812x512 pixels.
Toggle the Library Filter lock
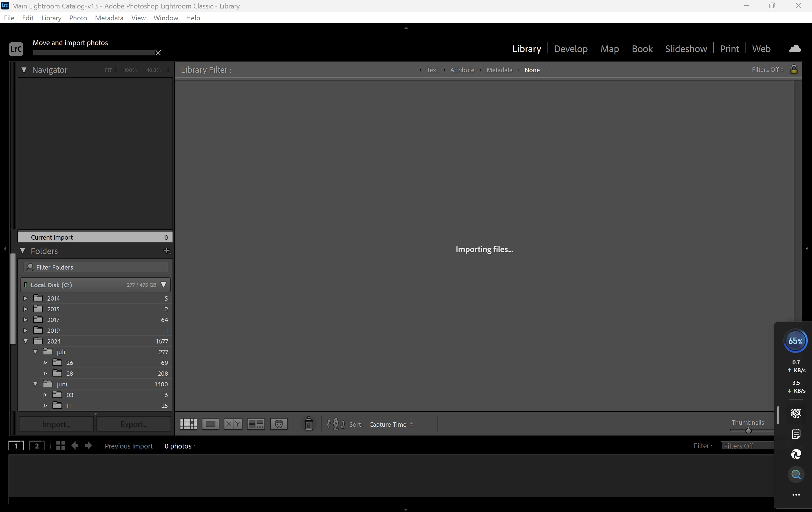point(794,69)
